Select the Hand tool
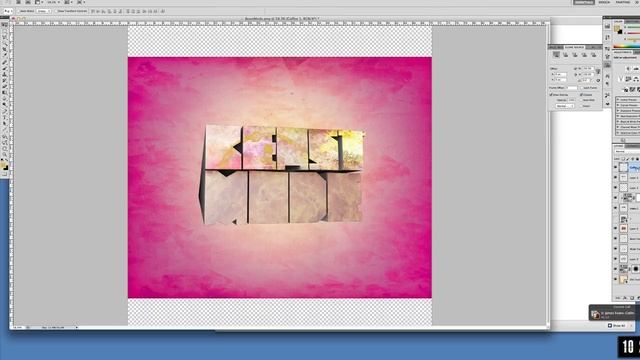Screen dimensions: 640x360 pyautogui.click(x=4, y=149)
